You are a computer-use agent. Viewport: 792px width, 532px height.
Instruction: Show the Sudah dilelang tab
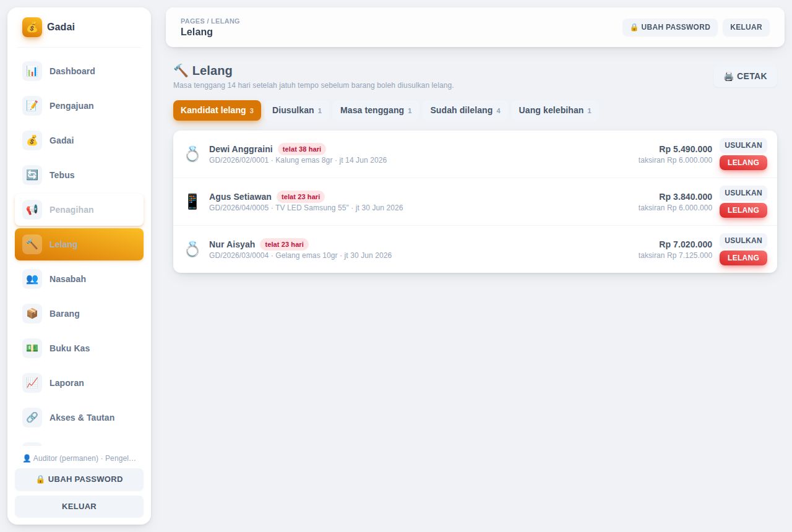465,110
